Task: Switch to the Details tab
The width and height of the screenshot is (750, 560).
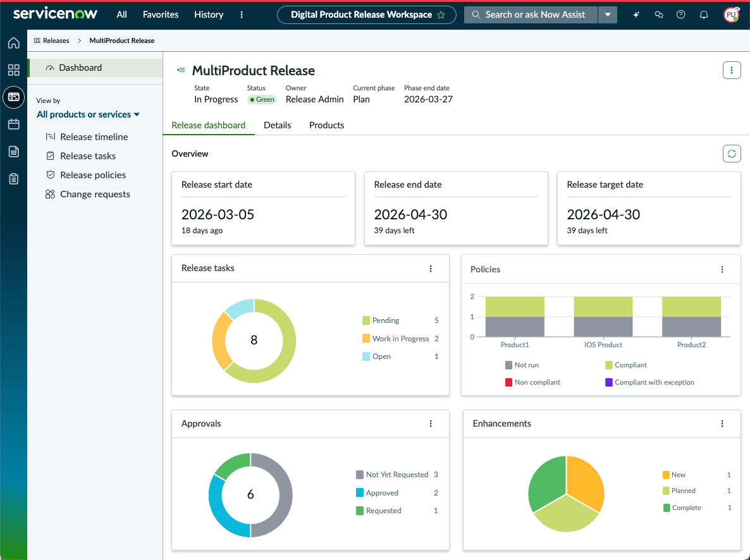Action: point(278,125)
